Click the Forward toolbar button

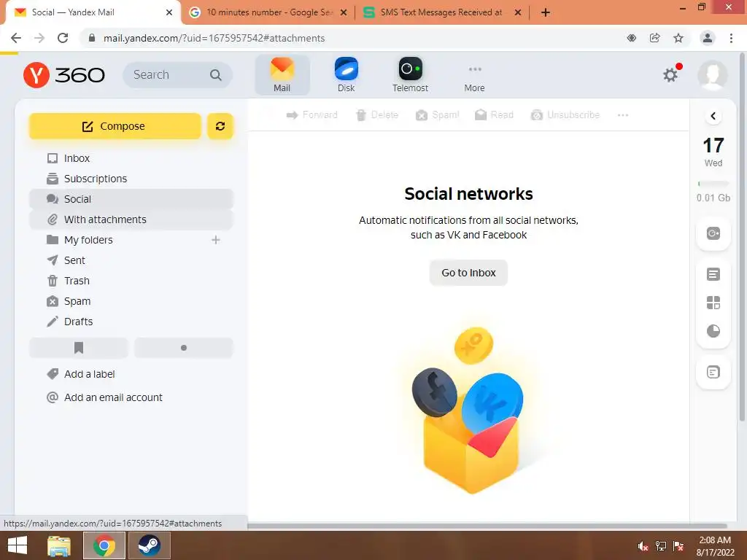click(x=312, y=114)
